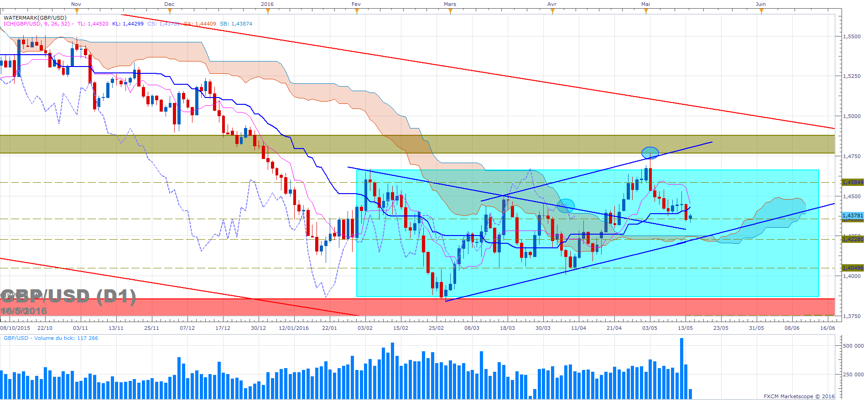Select the orange marker below 2016
The height and width of the screenshot is (400, 868).
click(x=267, y=11)
